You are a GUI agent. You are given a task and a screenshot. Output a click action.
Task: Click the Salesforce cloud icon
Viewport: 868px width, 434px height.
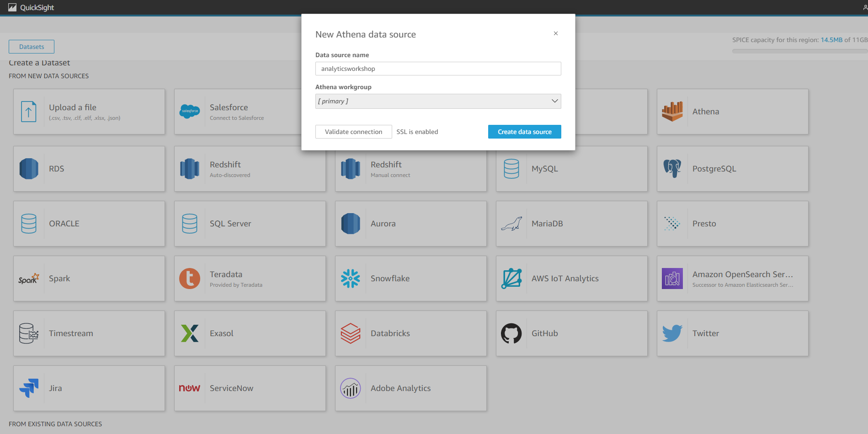tap(190, 111)
